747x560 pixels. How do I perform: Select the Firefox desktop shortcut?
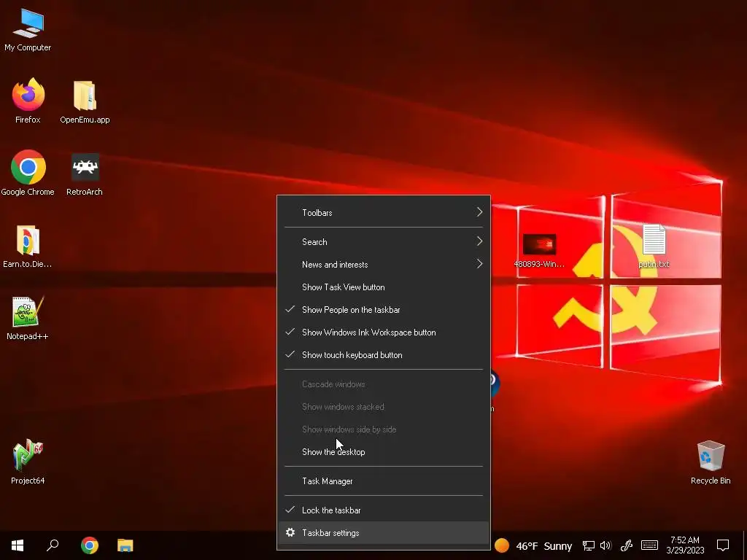pyautogui.click(x=28, y=101)
